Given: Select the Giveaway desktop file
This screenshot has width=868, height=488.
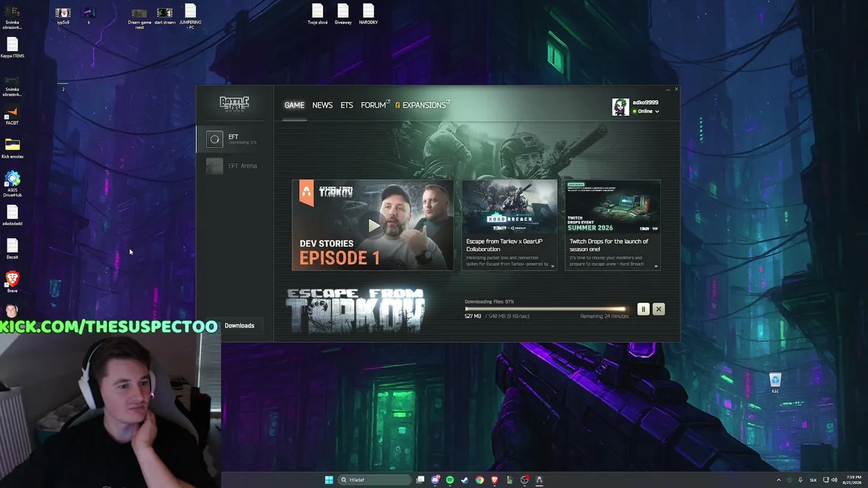Looking at the screenshot, I should tap(343, 14).
